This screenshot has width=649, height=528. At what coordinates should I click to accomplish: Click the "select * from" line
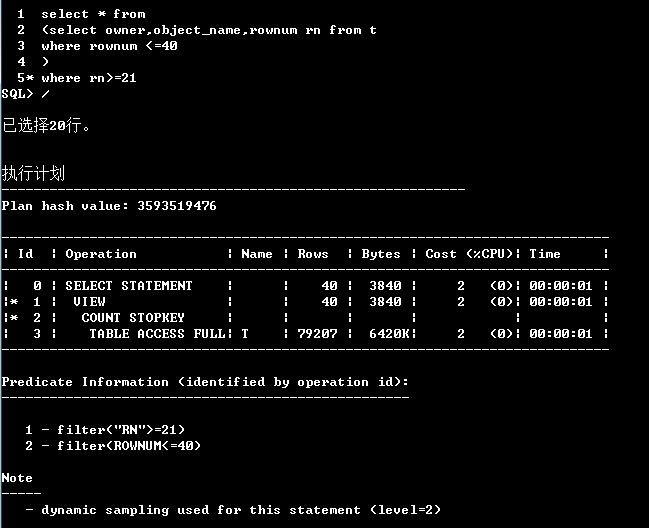93,14
